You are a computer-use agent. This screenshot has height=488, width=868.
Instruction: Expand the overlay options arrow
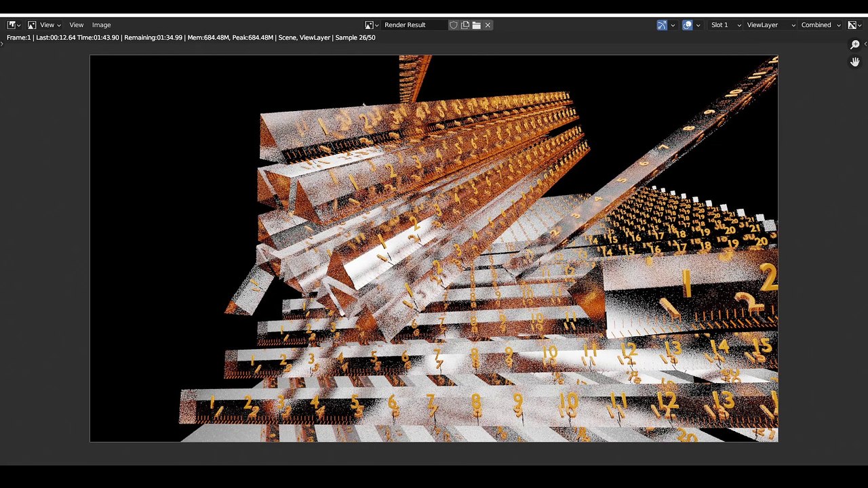pos(698,25)
